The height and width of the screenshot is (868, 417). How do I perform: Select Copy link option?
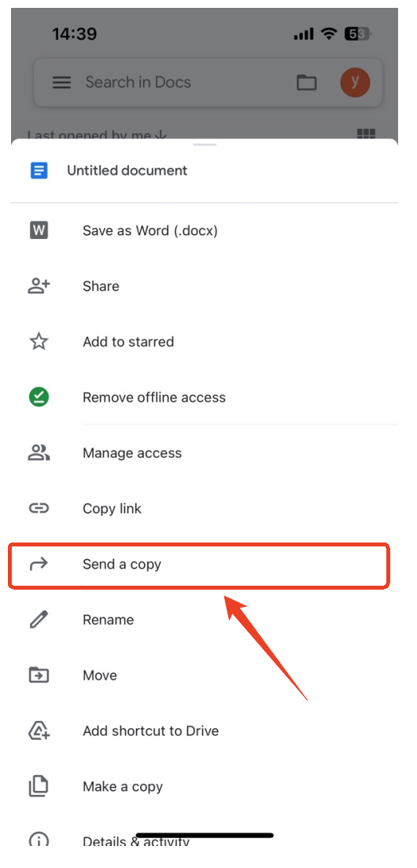coord(205,508)
